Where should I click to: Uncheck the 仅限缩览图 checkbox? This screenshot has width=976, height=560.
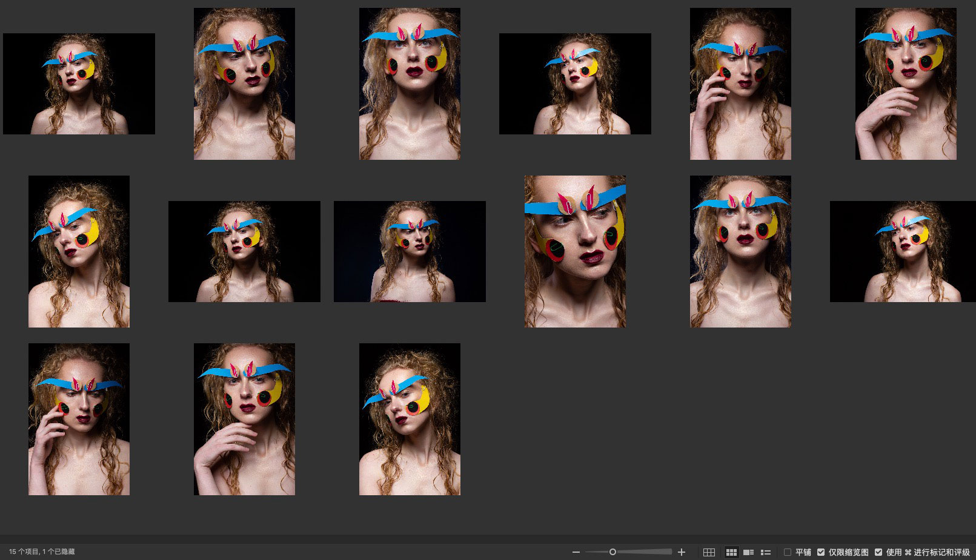click(x=821, y=552)
